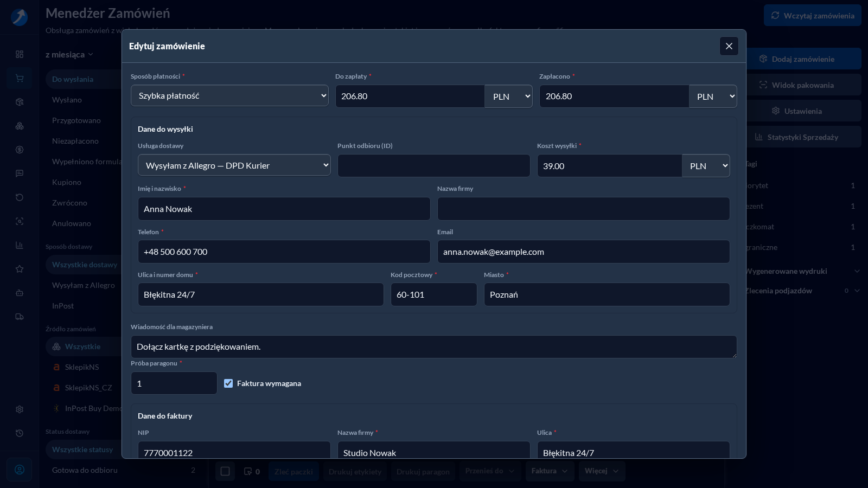Expand Zlecenia podjazdów section

[x=803, y=291]
